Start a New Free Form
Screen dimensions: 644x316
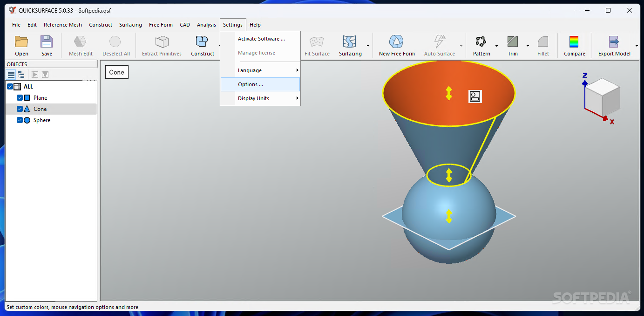(397, 46)
